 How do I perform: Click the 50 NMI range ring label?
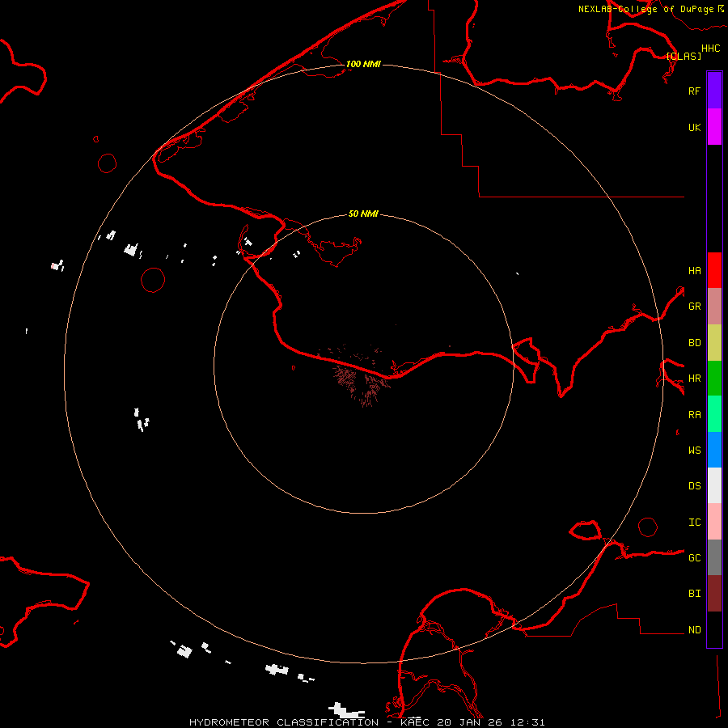363,214
